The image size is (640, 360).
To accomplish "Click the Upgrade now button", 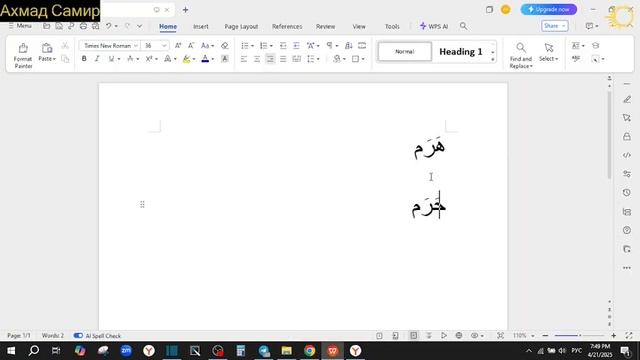I will coord(549,9).
